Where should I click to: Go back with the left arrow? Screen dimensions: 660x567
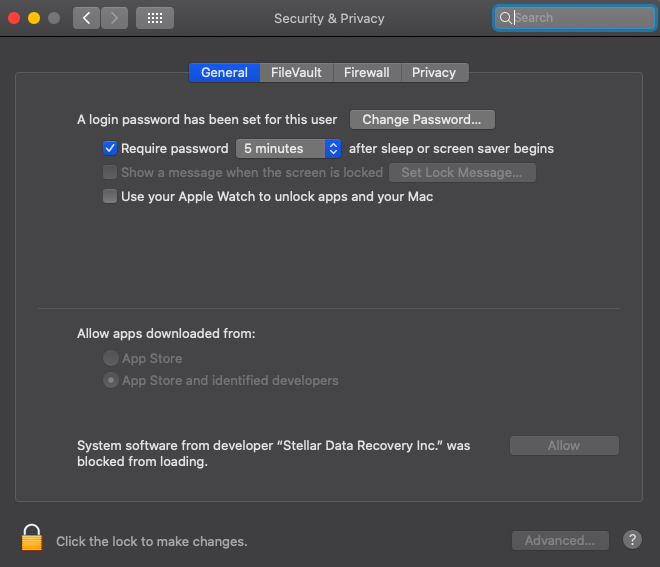[86, 18]
